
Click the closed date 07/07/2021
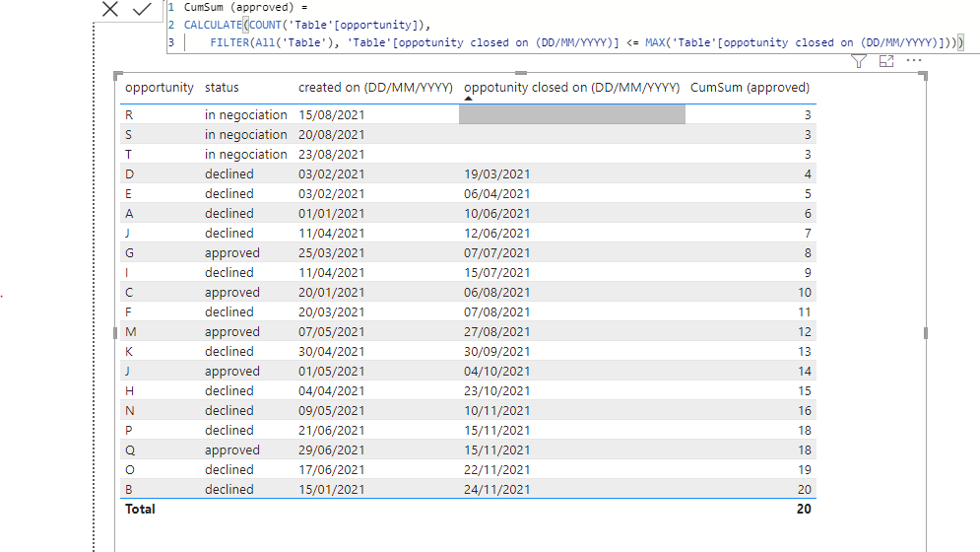(496, 253)
